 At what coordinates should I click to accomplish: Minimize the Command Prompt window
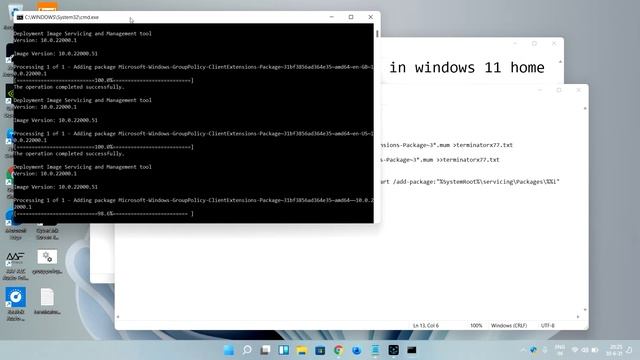tap(331, 17)
